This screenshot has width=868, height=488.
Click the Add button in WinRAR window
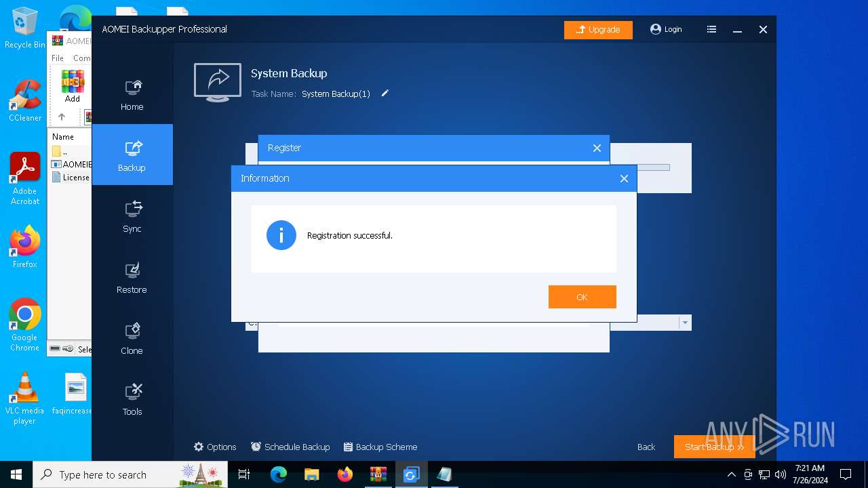click(73, 86)
